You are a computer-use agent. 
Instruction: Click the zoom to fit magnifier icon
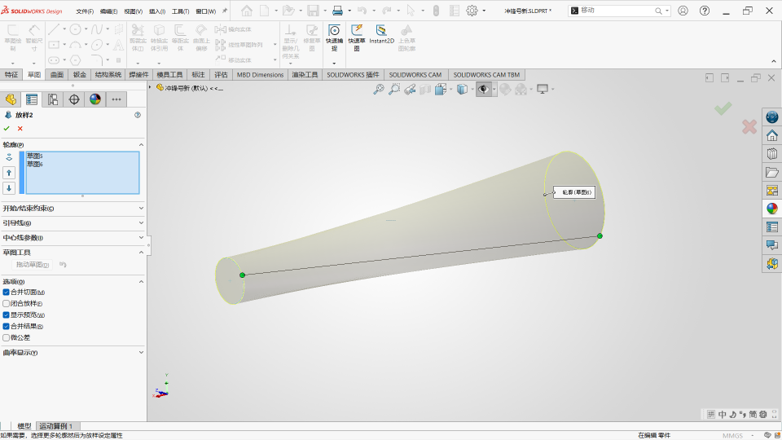(379, 89)
